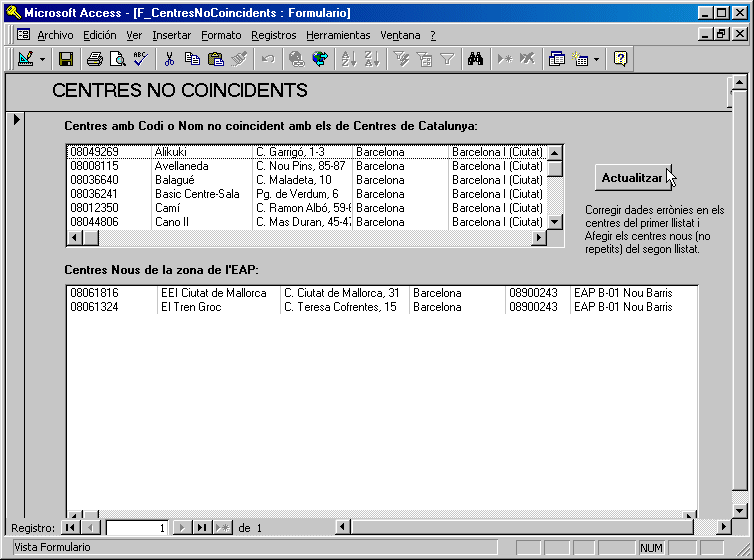Open the Formato menu
The height and width of the screenshot is (560, 754).
pos(221,35)
